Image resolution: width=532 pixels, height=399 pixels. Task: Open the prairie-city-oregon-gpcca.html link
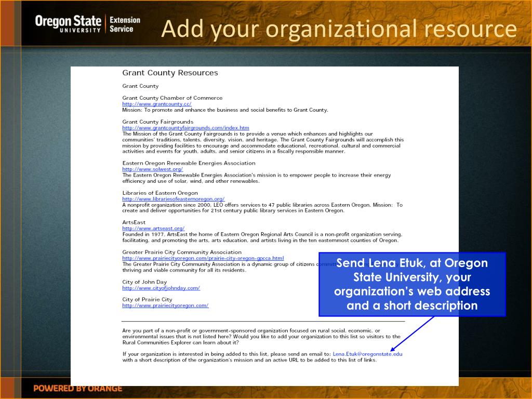[x=203, y=259]
